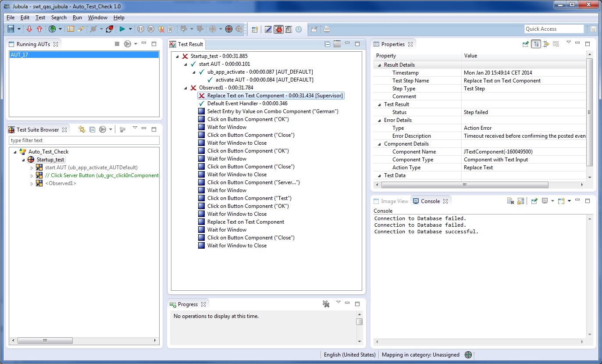Click the orange table icon in main toolbar
602x364 pixels.
point(71,29)
